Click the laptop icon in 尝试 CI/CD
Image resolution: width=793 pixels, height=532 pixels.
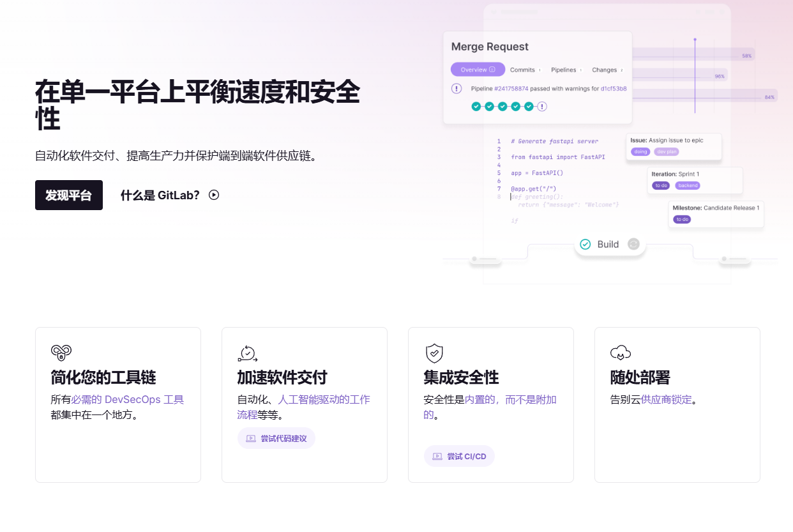pos(437,457)
